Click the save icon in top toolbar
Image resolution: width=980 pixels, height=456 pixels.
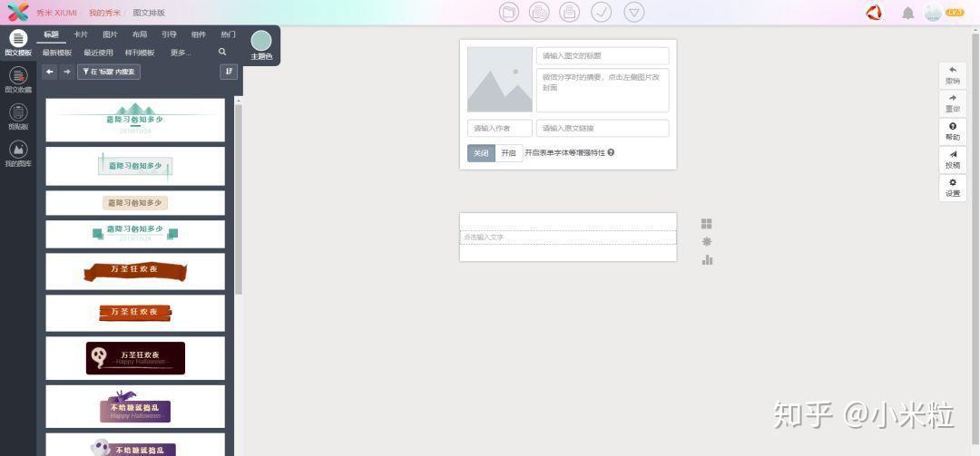(x=569, y=12)
